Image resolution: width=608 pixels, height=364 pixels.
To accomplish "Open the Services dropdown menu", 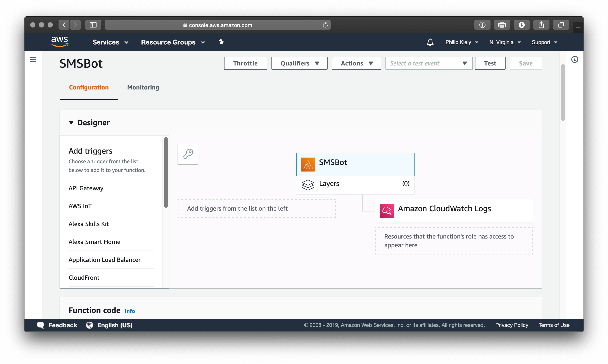I will tap(111, 42).
